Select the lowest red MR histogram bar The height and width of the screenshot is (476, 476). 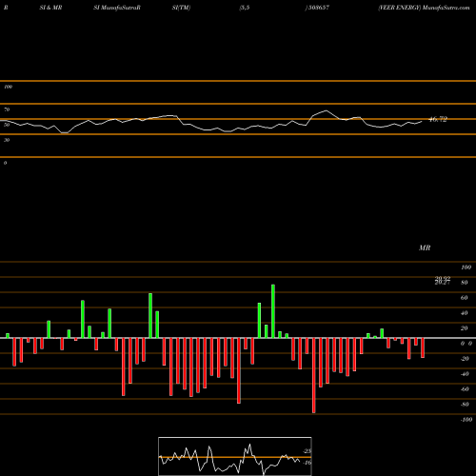point(314,375)
